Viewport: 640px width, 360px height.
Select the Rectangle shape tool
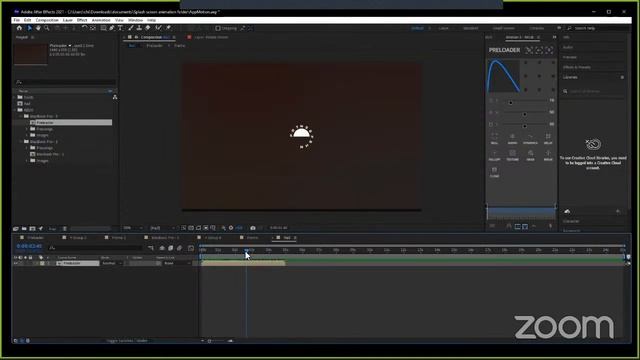[x=103, y=28]
